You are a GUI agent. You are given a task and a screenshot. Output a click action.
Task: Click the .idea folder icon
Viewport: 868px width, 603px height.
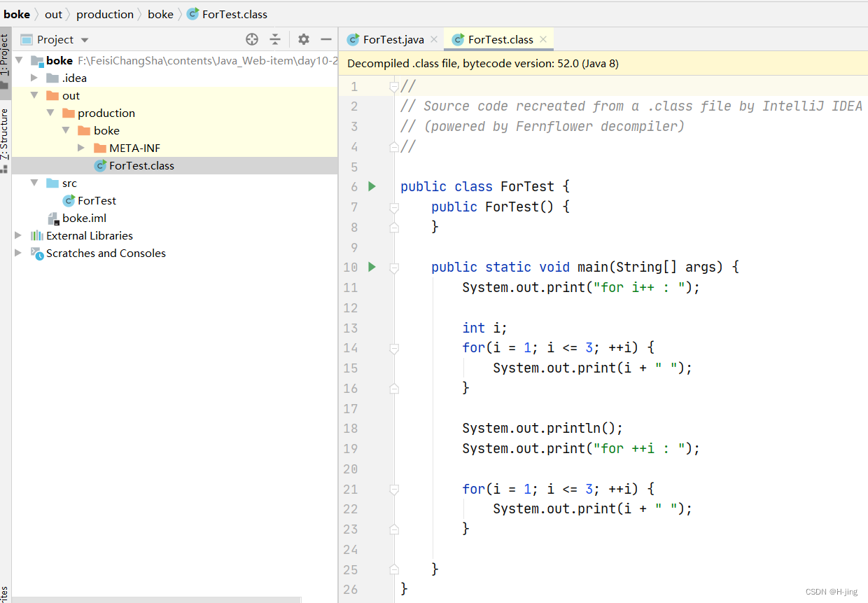click(x=52, y=78)
